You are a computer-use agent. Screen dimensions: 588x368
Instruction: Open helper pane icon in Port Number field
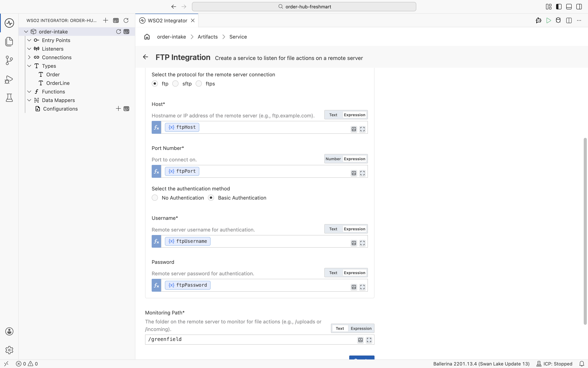(x=354, y=173)
